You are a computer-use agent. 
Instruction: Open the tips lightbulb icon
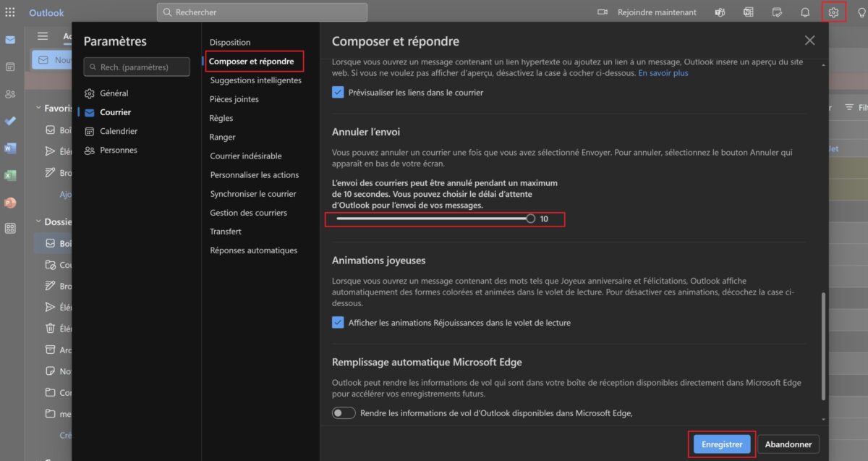point(861,12)
